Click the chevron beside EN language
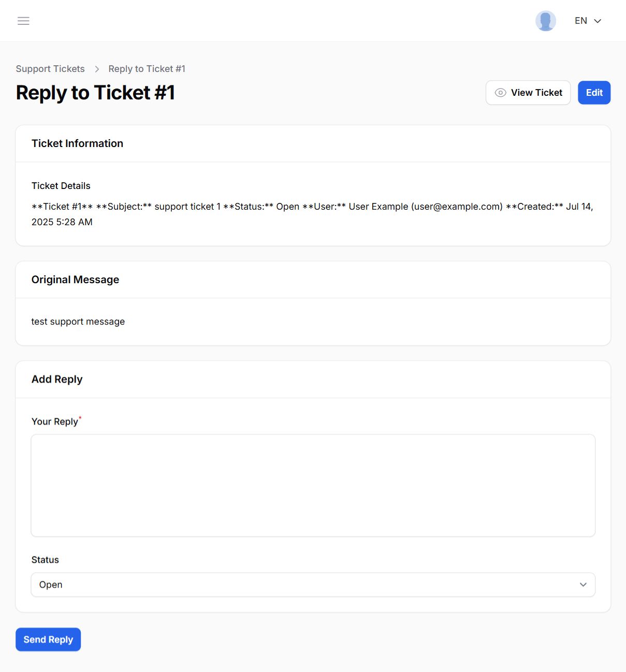Screen dimensions: 626x672 tap(598, 21)
